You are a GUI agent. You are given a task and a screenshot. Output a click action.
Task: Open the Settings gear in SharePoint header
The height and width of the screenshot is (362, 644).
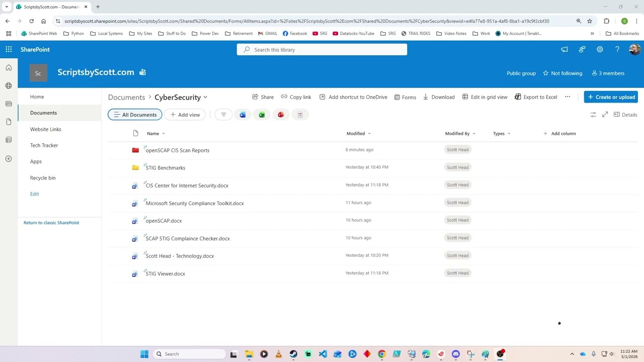[600, 49]
